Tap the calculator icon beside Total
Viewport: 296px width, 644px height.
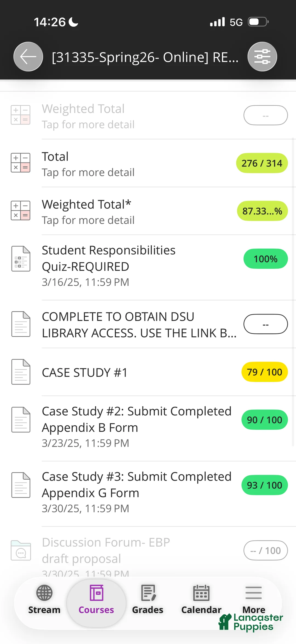click(x=21, y=163)
